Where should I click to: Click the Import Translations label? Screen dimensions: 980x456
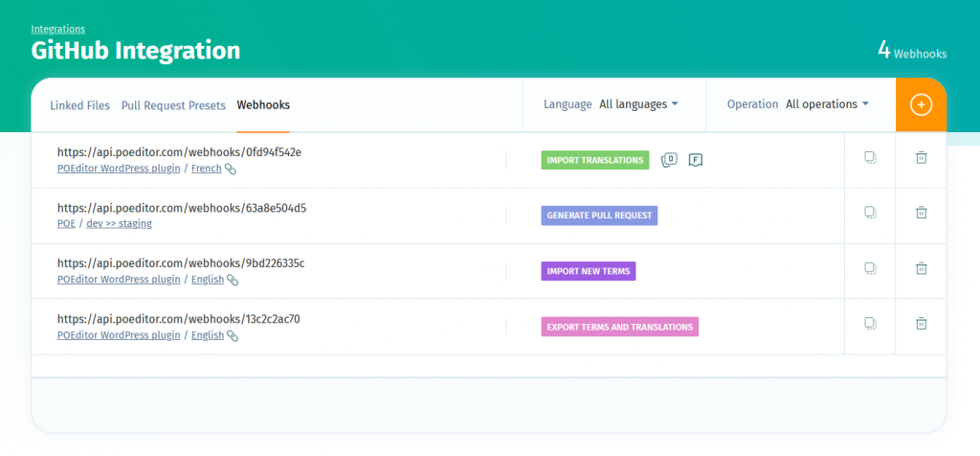[595, 160]
